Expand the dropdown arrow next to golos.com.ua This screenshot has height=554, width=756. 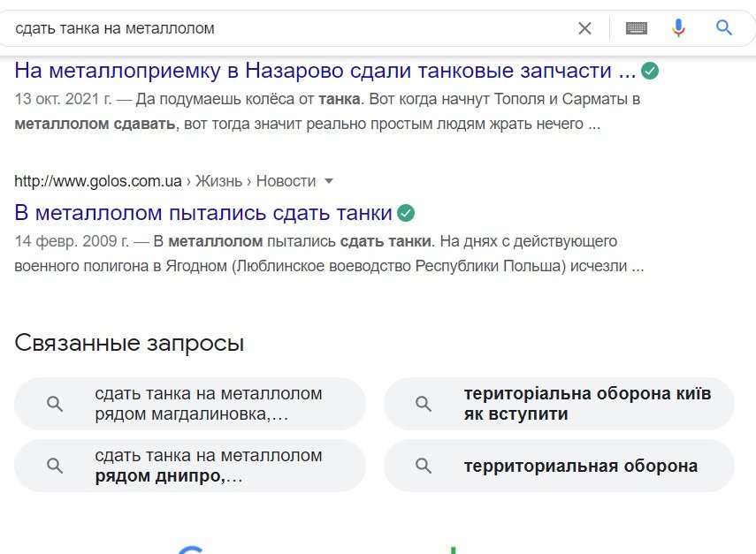click(329, 181)
